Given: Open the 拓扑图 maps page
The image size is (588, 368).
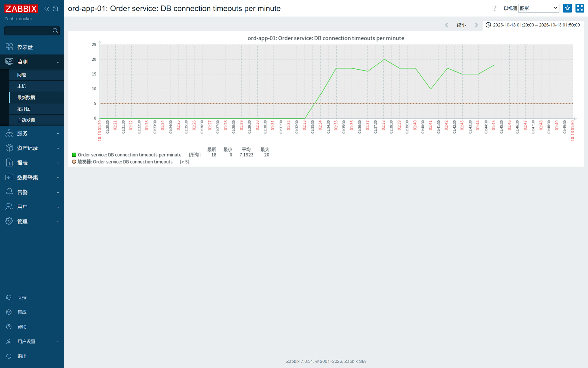Looking at the screenshot, I should tap(36, 109).
